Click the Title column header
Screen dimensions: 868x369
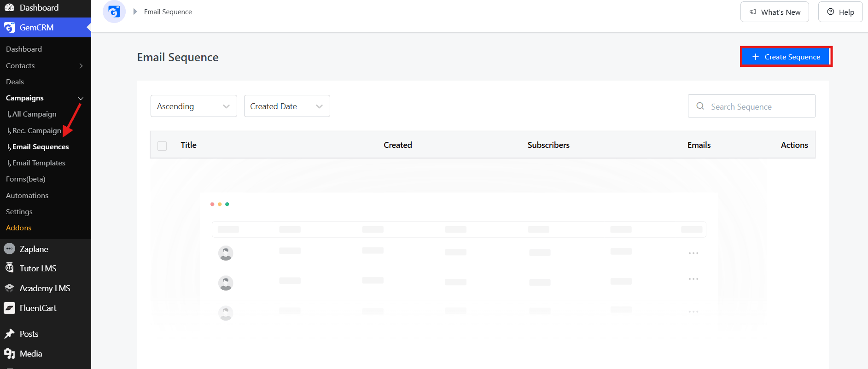coord(188,145)
